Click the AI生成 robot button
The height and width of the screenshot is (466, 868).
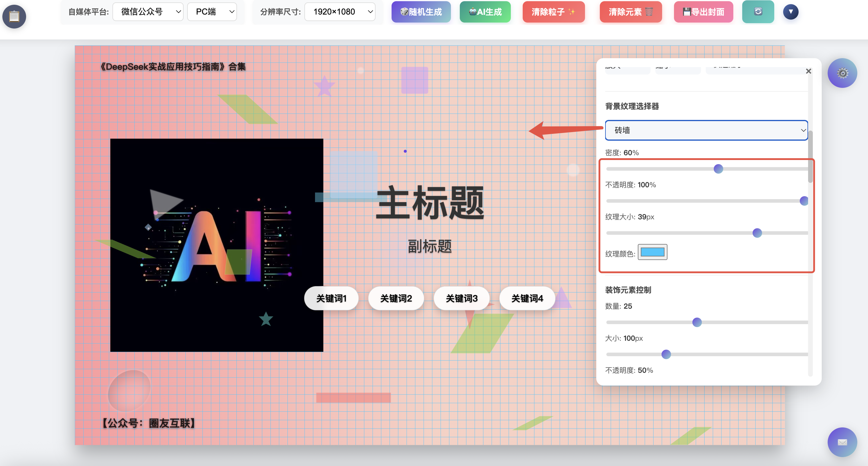pos(485,12)
